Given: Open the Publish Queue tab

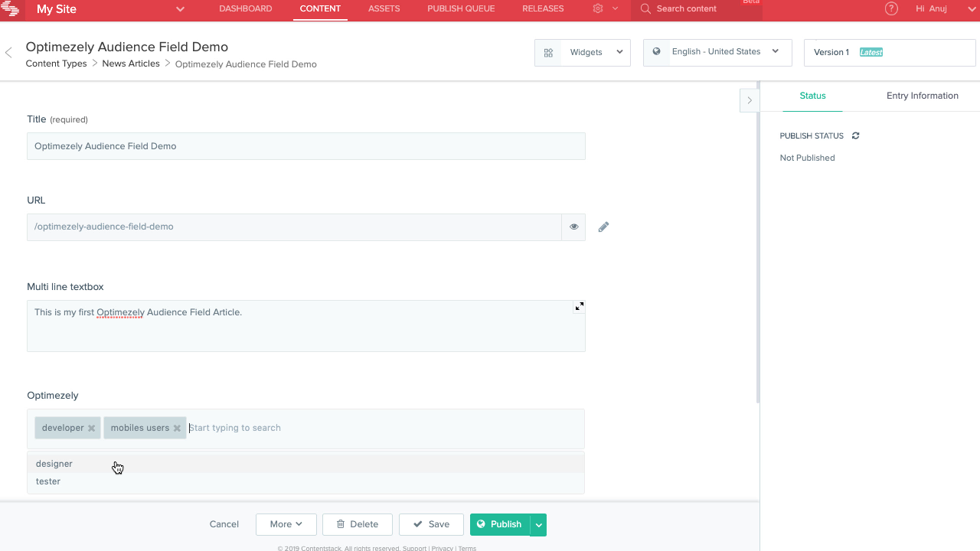Looking at the screenshot, I should tap(461, 9).
